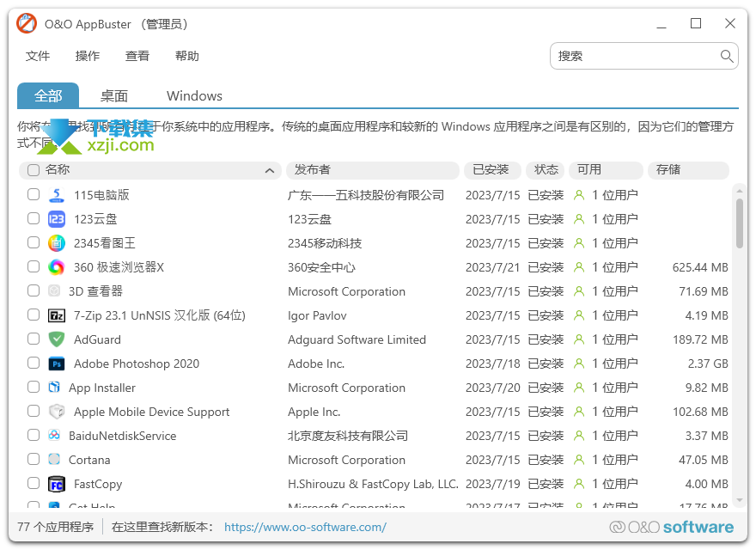Click the FastCopy app icon

57,484
